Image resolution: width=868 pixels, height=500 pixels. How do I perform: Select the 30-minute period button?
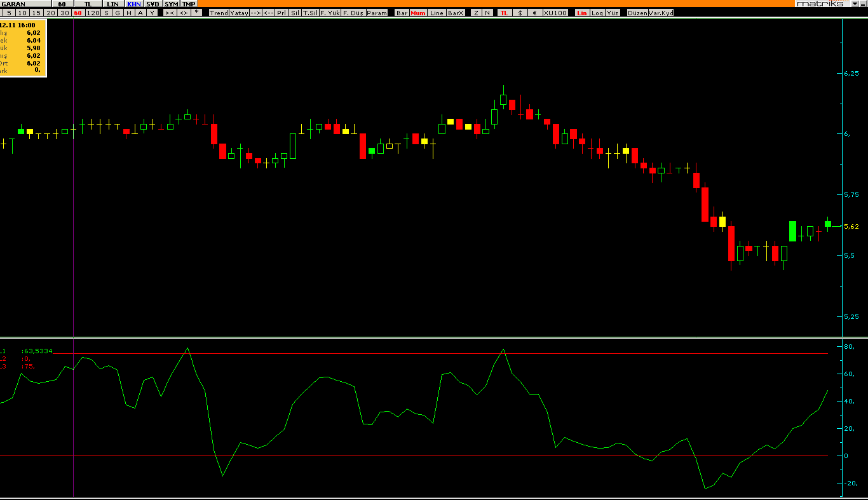(65, 13)
